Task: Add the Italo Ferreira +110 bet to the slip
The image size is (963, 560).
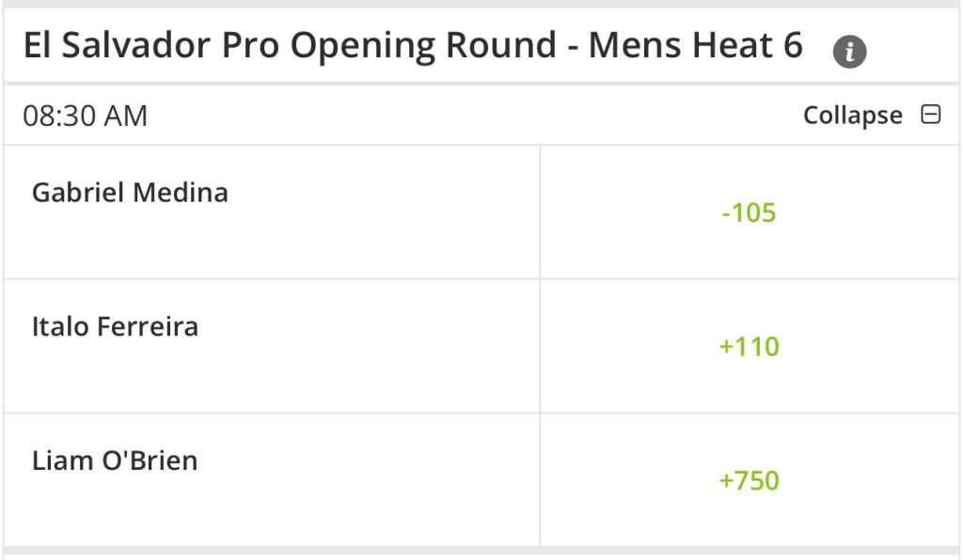Action: [x=749, y=347]
